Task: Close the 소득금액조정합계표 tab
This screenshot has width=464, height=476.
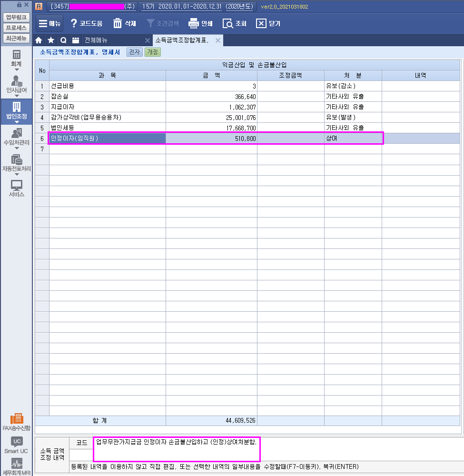Action: pos(218,40)
